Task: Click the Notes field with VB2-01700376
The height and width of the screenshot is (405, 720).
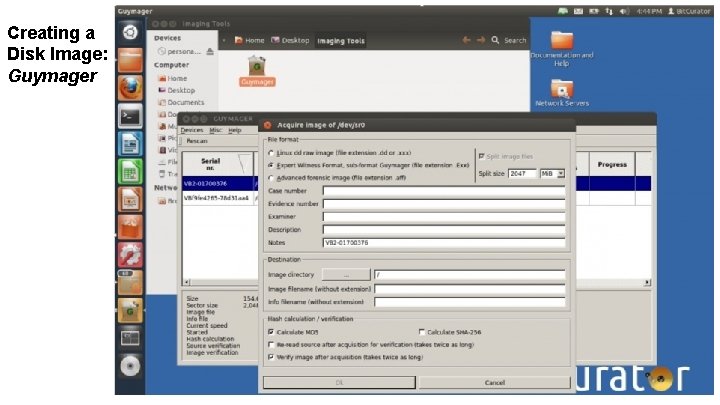Action: pyautogui.click(x=444, y=242)
